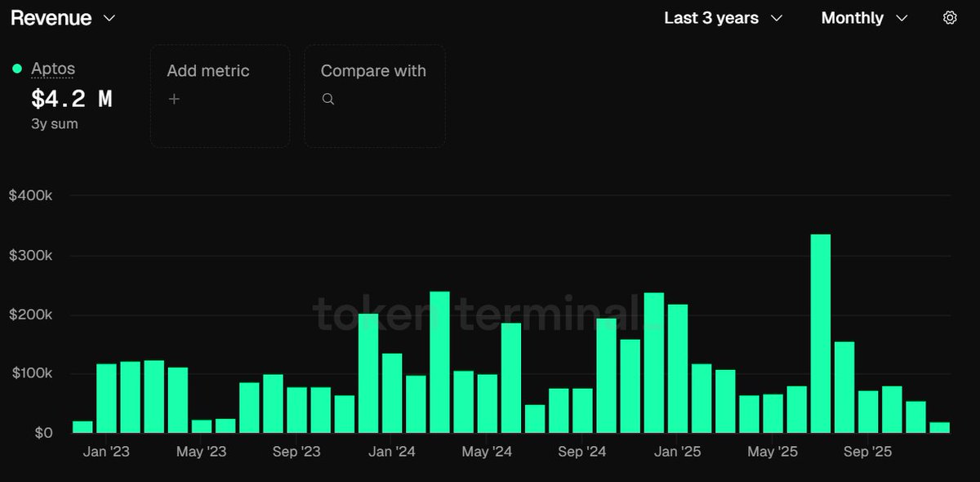Image resolution: width=980 pixels, height=482 pixels.
Task: Click the Sep '24 axis label
Action: pyautogui.click(x=582, y=452)
